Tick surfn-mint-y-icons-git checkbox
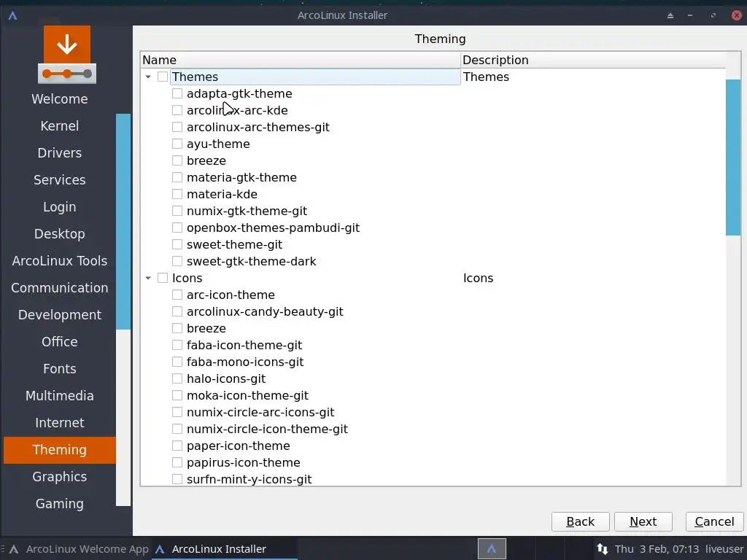 click(177, 479)
